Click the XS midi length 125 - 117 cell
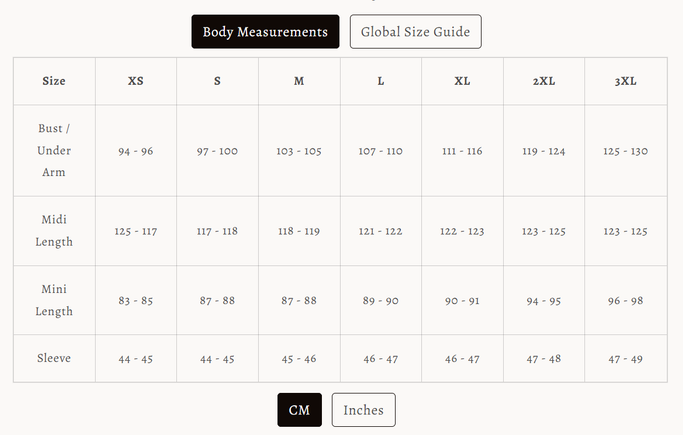The height and width of the screenshot is (435, 683). click(136, 231)
